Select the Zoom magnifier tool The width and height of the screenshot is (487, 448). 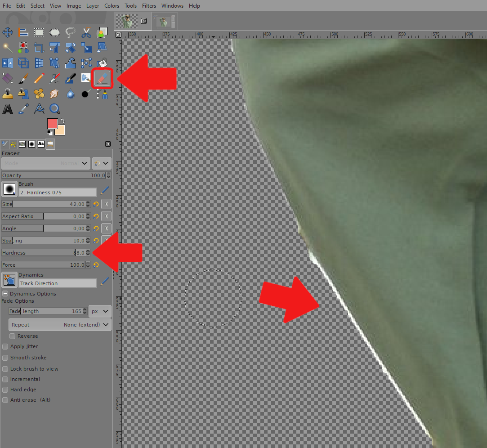[x=54, y=109]
